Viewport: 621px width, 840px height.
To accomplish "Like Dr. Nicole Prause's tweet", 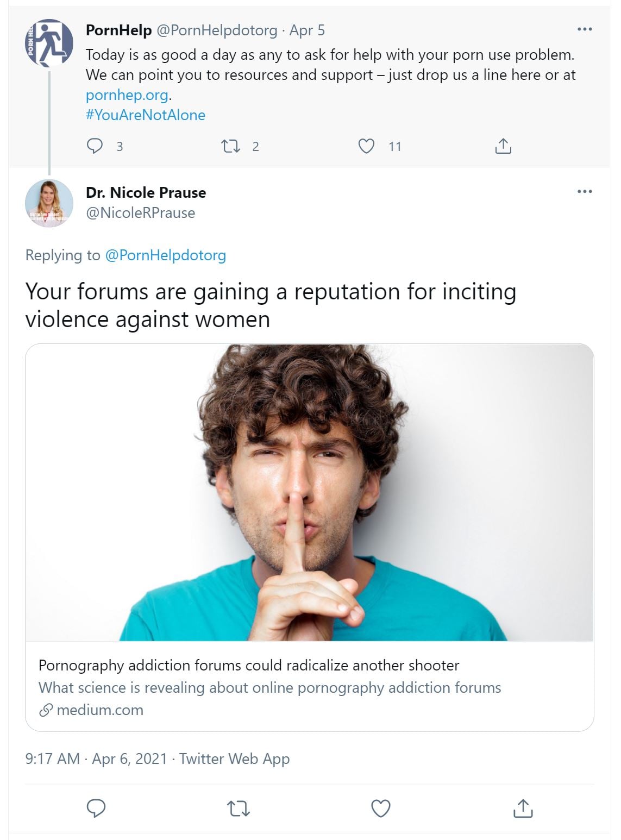I will click(x=380, y=808).
